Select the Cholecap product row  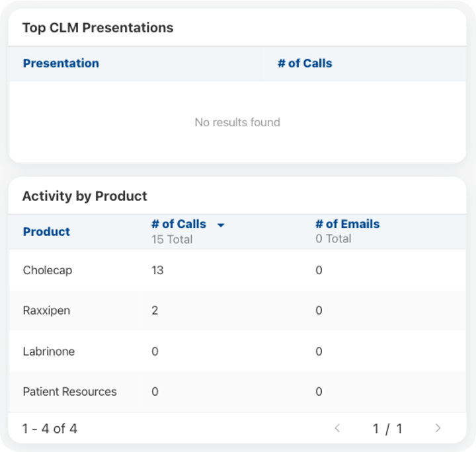(x=48, y=270)
